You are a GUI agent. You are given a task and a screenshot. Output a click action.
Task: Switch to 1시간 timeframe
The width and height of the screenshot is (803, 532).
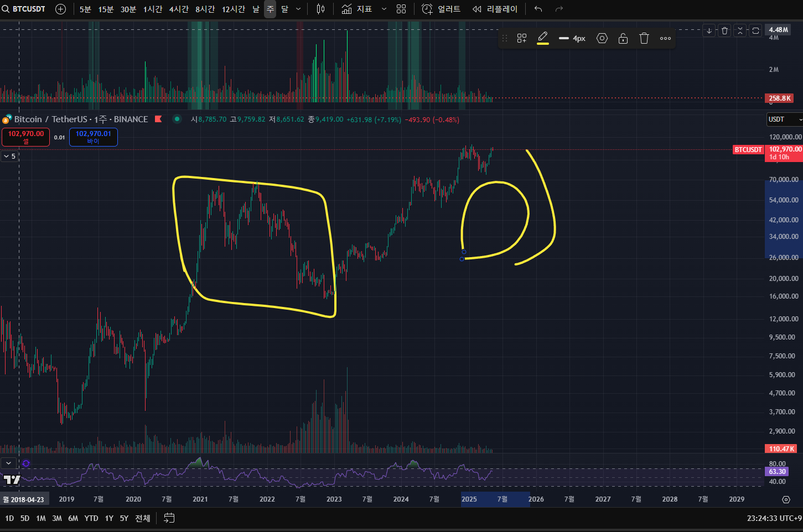tap(153, 9)
